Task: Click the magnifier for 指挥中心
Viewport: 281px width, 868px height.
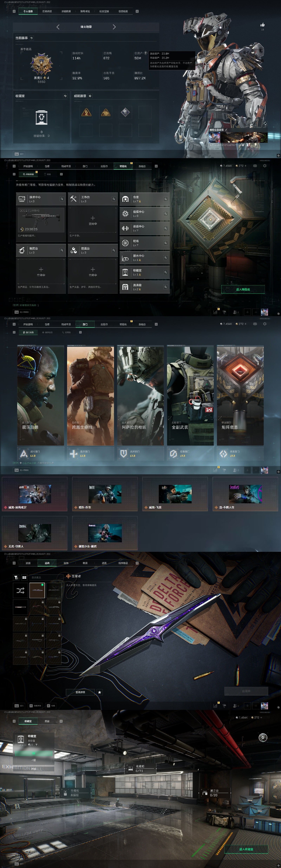Action: (165, 214)
